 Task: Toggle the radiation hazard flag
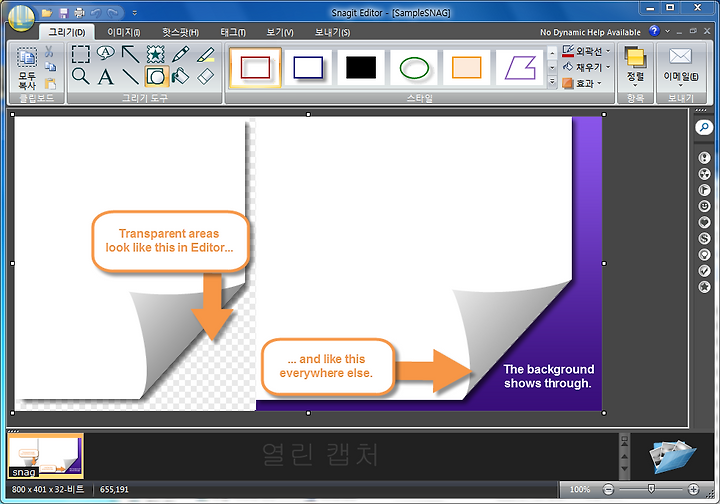tap(704, 174)
